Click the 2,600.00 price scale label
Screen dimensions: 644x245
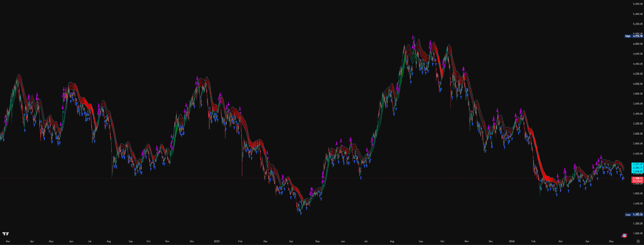pyautogui.click(x=638, y=153)
